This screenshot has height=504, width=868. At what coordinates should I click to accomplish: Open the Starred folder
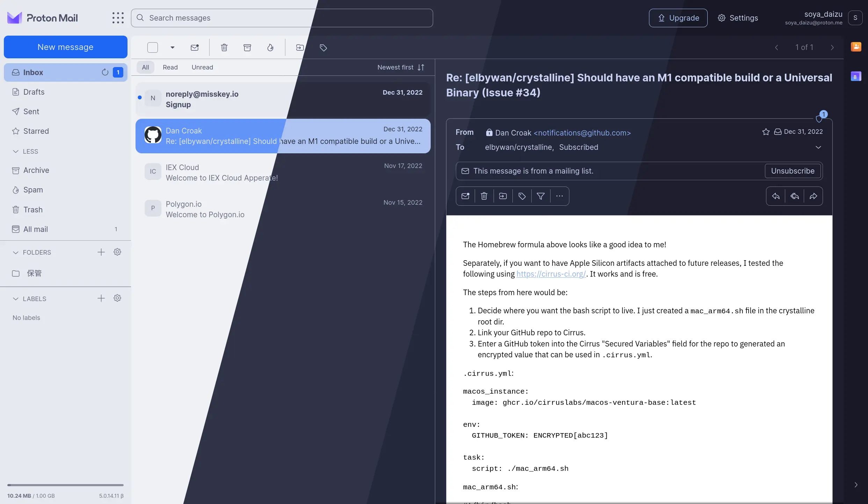click(66, 131)
